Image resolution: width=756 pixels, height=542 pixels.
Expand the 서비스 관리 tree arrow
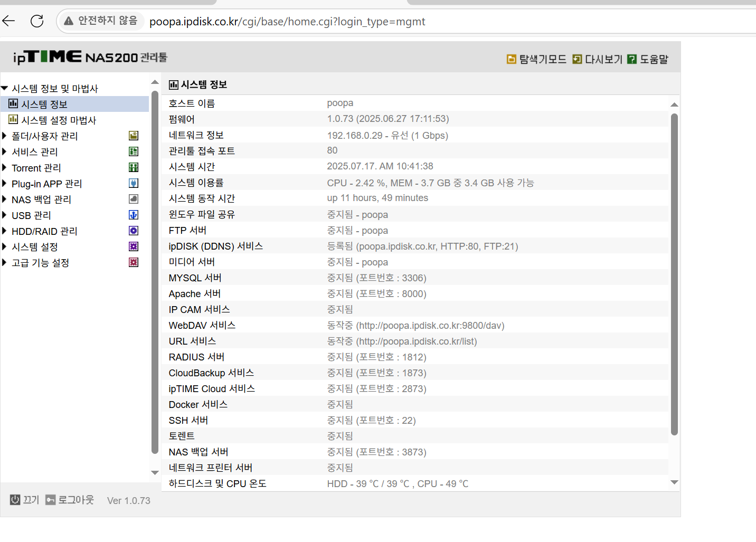(x=4, y=152)
